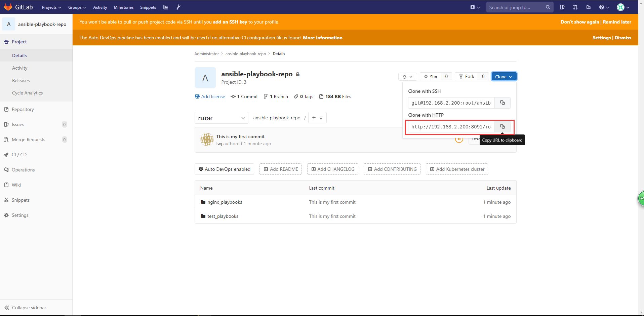
Task: Expand the Projects menu
Action: [51, 7]
